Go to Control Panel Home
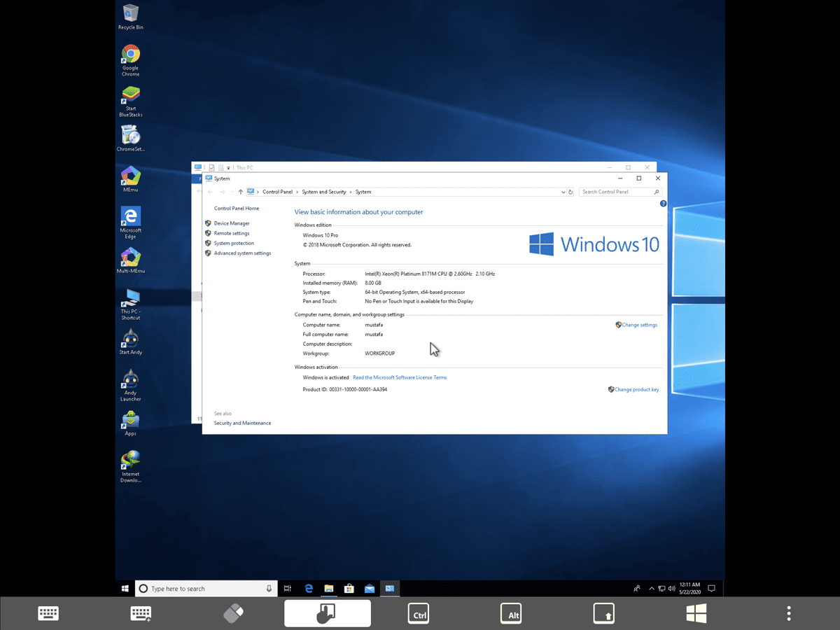Screen dimensions: 840x630 point(237,209)
